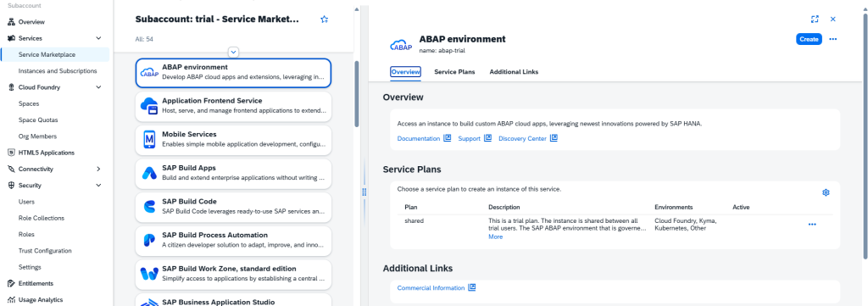Click the Usage Analytics chart icon
The width and height of the screenshot is (868, 306).
click(11, 300)
